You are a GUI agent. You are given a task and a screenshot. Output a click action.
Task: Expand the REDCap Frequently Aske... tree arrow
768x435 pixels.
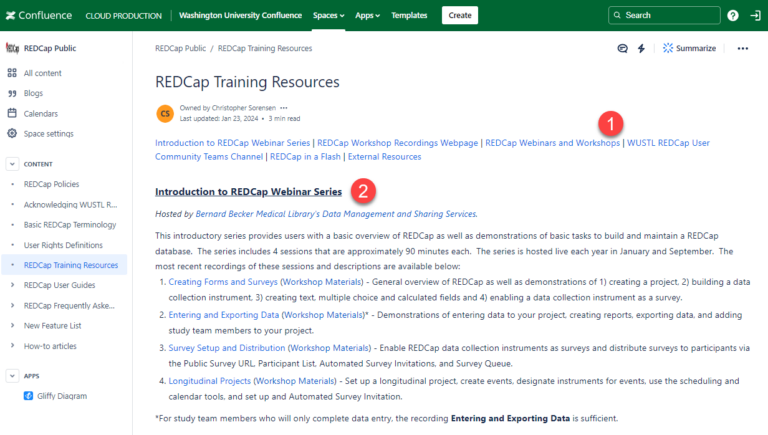(x=12, y=305)
